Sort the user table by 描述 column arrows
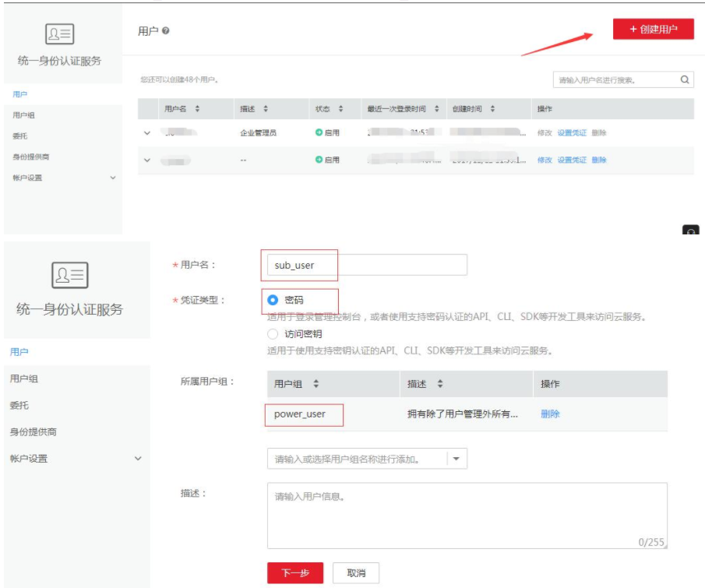 266,109
